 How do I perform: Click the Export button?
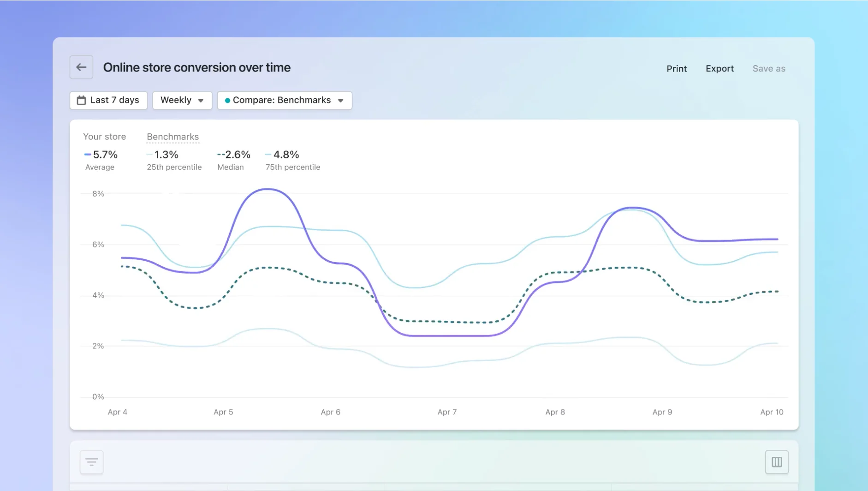pos(719,68)
